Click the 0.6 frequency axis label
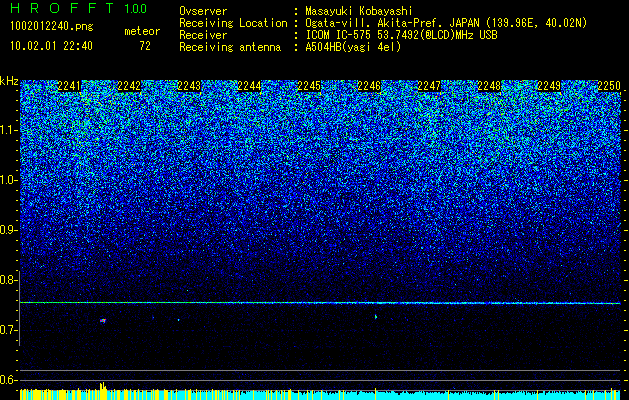Screen dimensions: 629x400 8,380
